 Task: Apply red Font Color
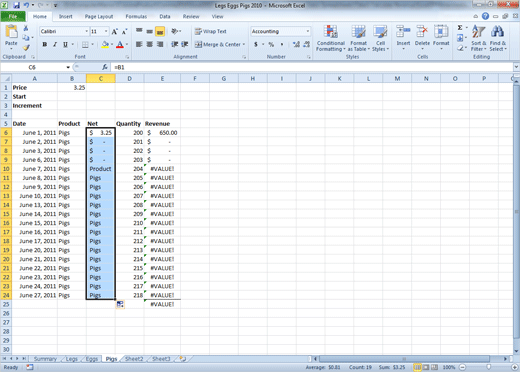(x=120, y=44)
